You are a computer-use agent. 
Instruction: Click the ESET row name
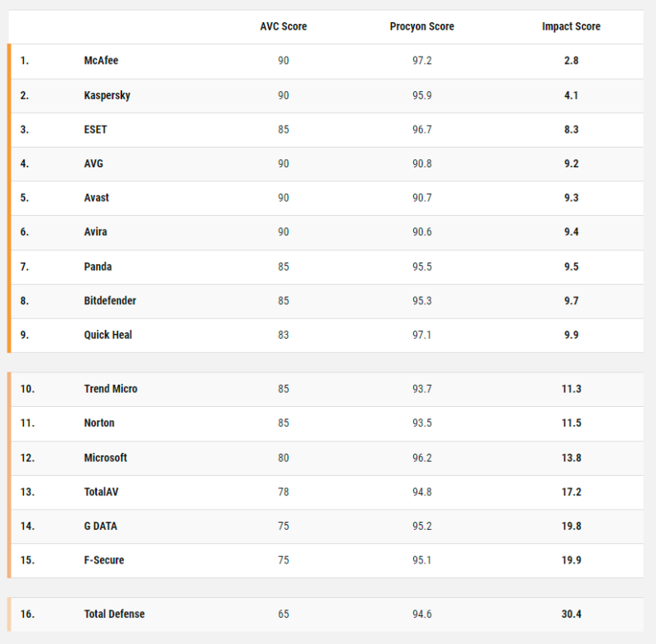pos(95,130)
